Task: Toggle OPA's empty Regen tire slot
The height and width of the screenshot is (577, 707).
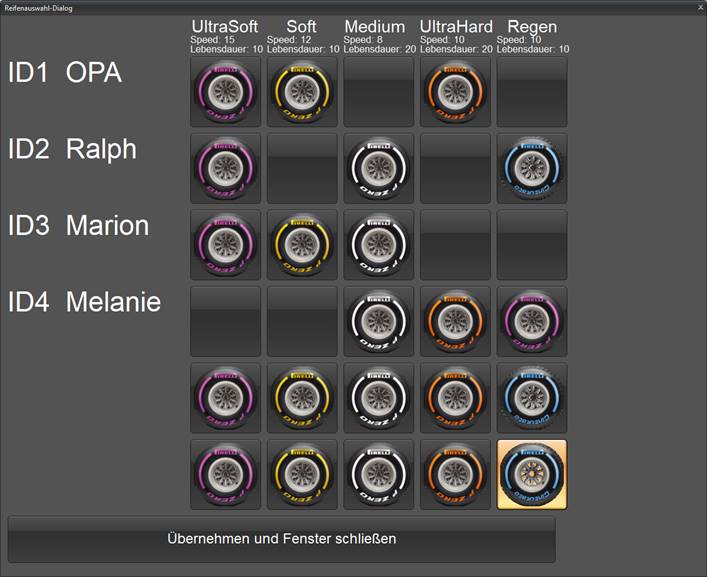Action: pyautogui.click(x=532, y=92)
